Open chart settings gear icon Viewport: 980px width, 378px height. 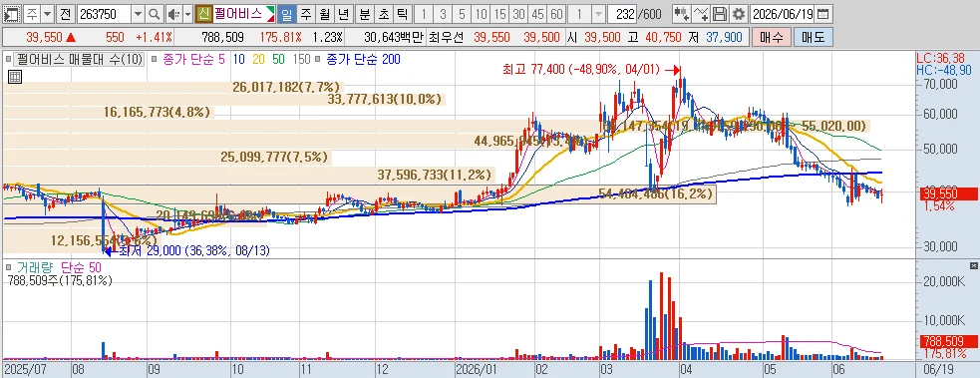click(x=739, y=13)
